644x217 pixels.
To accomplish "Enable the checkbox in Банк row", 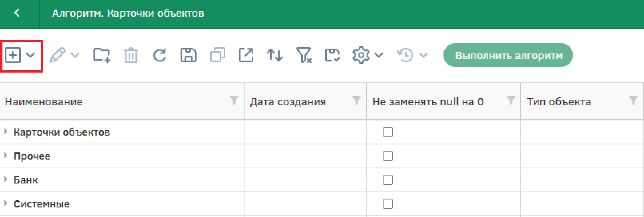I will tap(388, 180).
